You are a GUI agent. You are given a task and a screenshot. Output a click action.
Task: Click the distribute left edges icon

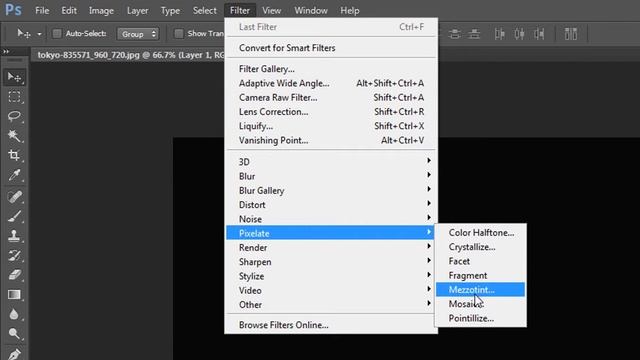pos(500,34)
